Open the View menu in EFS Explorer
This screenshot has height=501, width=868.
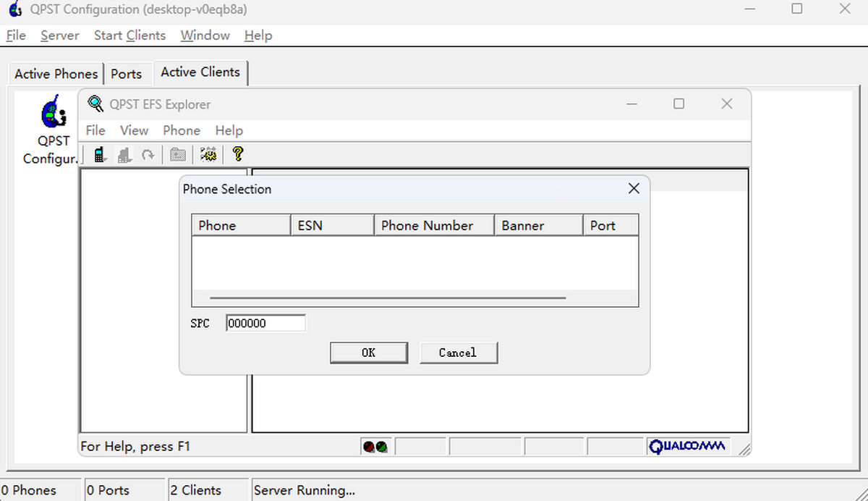pyautogui.click(x=134, y=130)
